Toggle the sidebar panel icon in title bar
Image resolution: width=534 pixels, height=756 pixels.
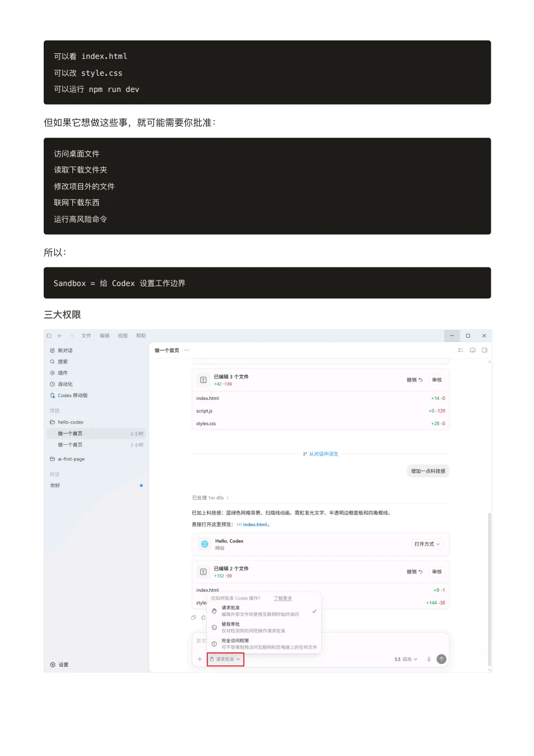coord(49,336)
